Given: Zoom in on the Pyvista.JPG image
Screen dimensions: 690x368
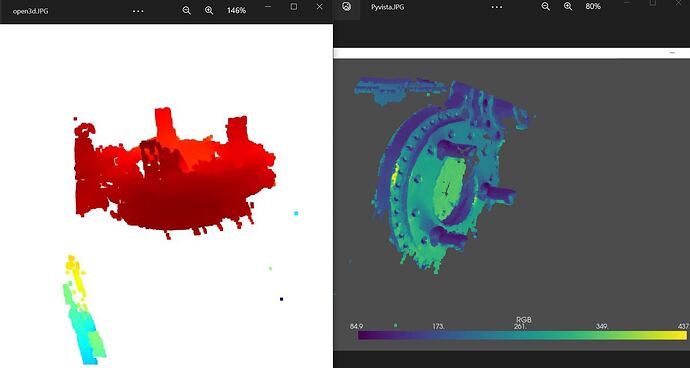Looking at the screenshot, I should tap(568, 6).
